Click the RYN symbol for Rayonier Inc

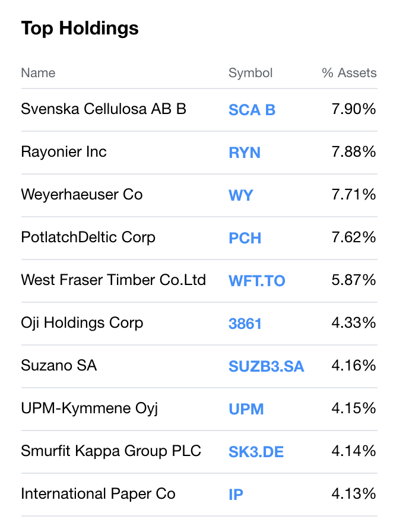245,153
